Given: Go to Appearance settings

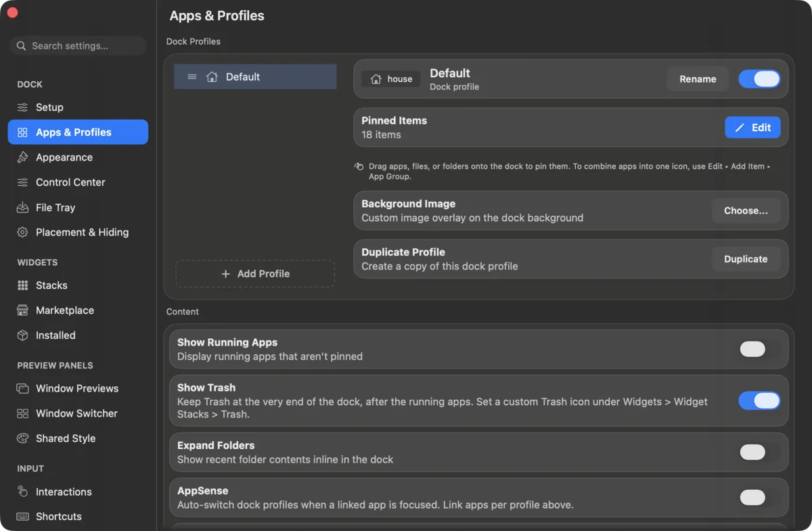Looking at the screenshot, I should tap(78, 158).
